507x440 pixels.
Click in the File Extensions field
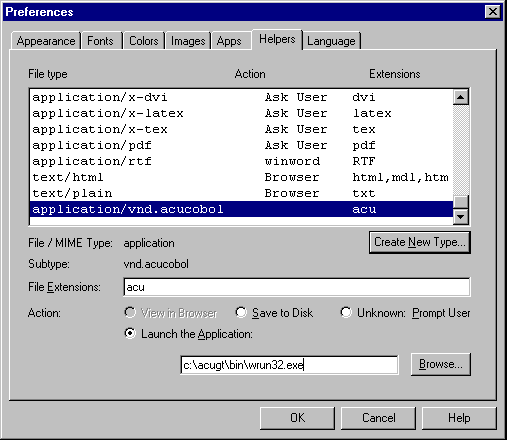(297, 287)
